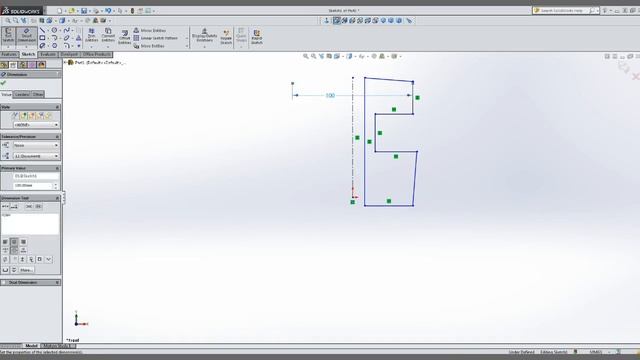Click the ConfigurationManager tab icon
Screen dimensions: 640x360
point(22,64)
